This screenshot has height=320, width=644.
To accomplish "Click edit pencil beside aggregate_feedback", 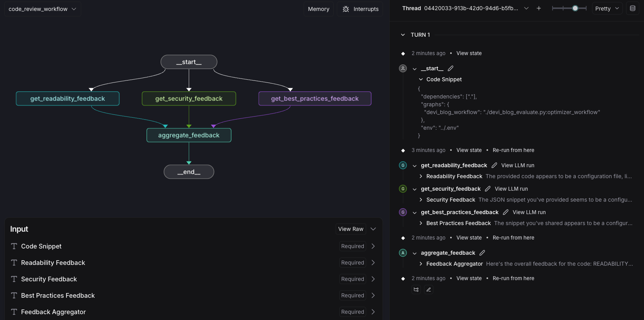I will pos(482,253).
